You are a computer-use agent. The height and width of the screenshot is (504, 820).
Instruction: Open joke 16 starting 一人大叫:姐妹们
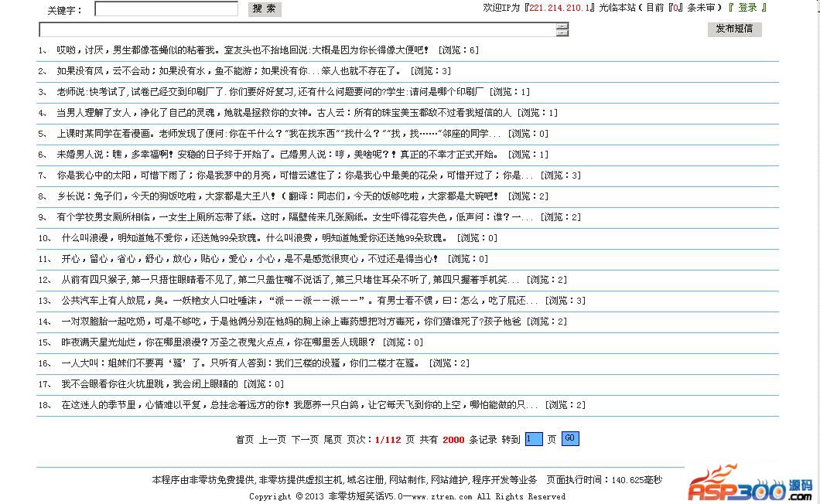pos(240,364)
